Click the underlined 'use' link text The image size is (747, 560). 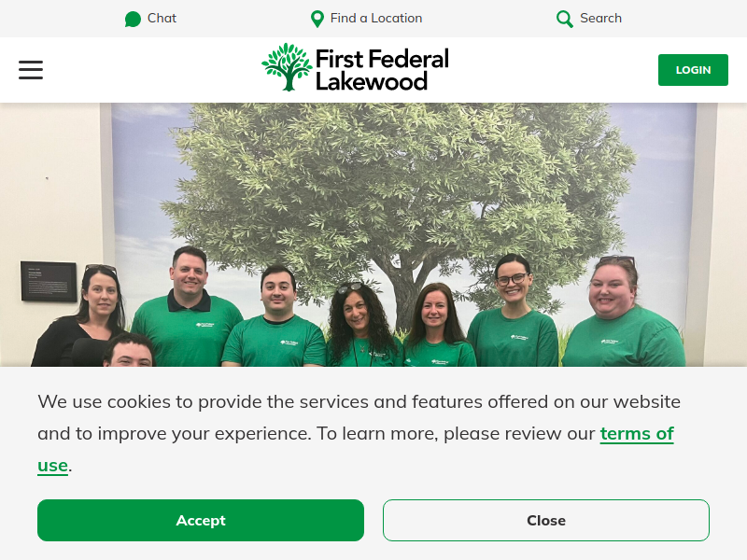[x=52, y=465]
